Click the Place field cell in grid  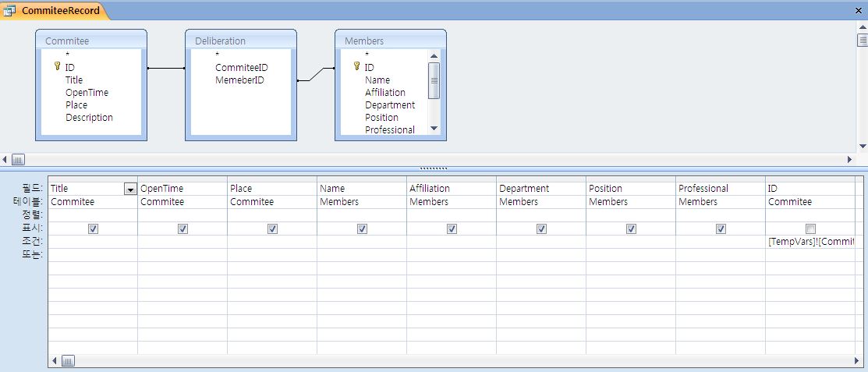click(x=272, y=189)
